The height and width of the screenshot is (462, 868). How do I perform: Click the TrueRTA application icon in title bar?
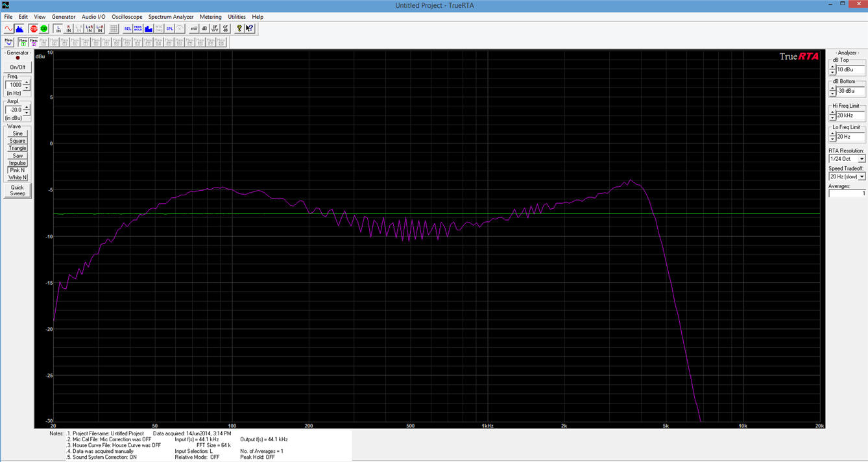pos(6,5)
